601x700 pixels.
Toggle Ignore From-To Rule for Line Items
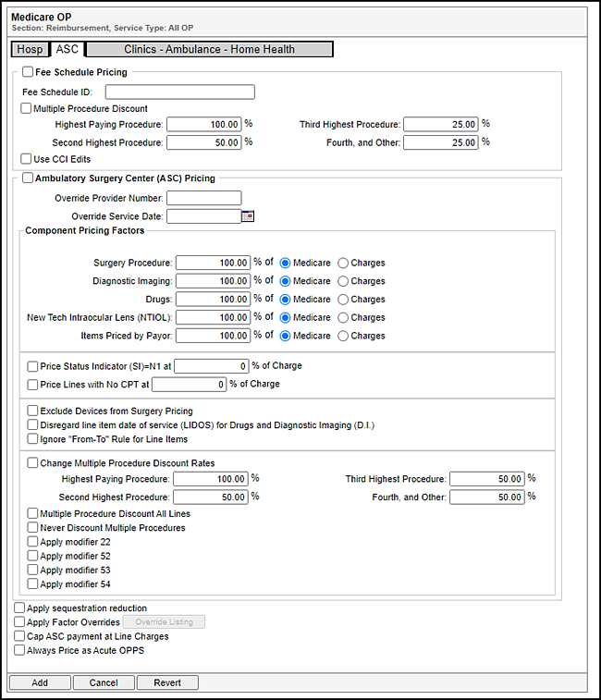pyautogui.click(x=32, y=439)
